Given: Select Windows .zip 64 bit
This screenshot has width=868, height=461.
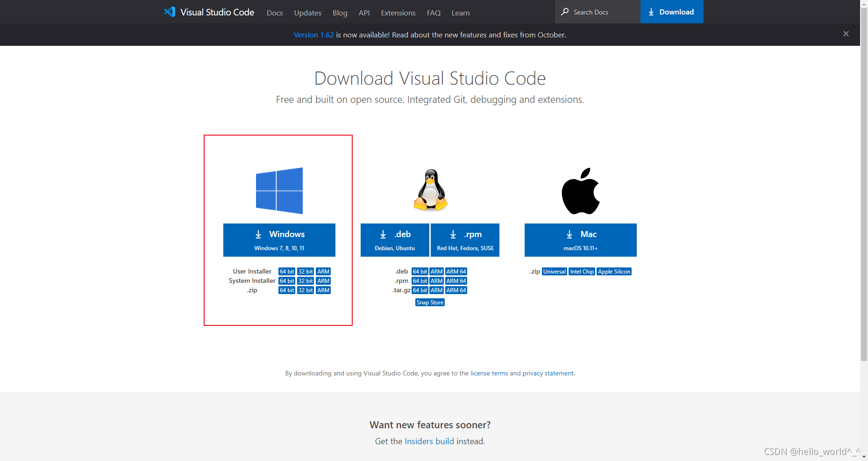Looking at the screenshot, I should 287,290.
